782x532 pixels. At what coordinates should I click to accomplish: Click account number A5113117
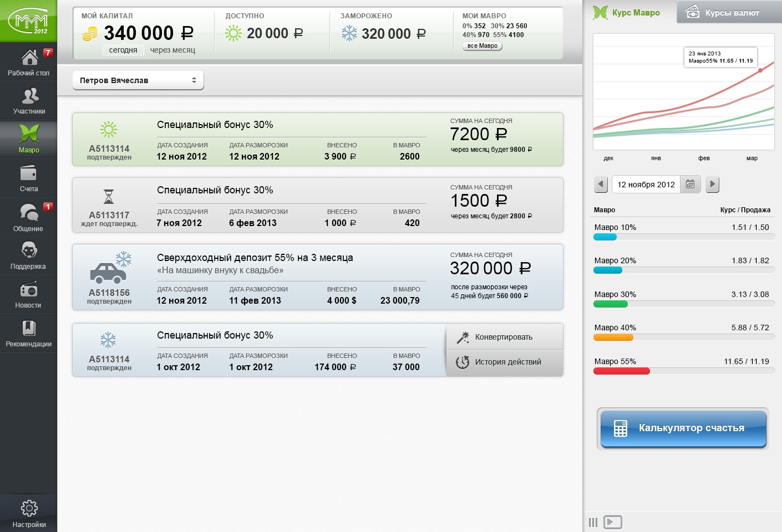click(x=109, y=215)
